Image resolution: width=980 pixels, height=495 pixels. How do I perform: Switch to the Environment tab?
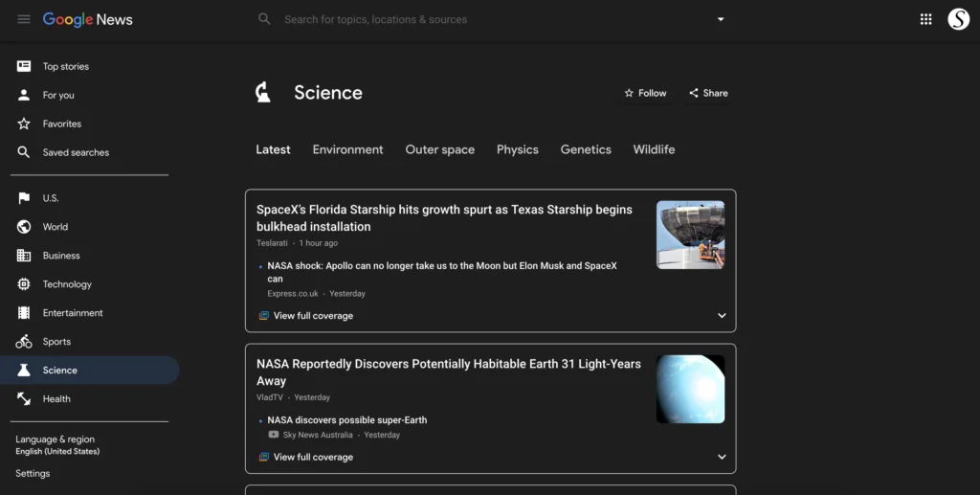pos(347,149)
